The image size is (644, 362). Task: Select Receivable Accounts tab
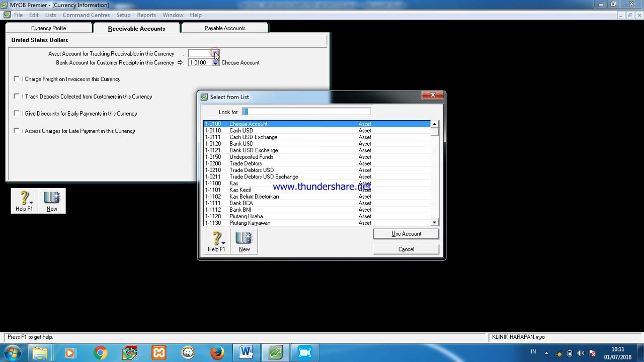(x=136, y=28)
